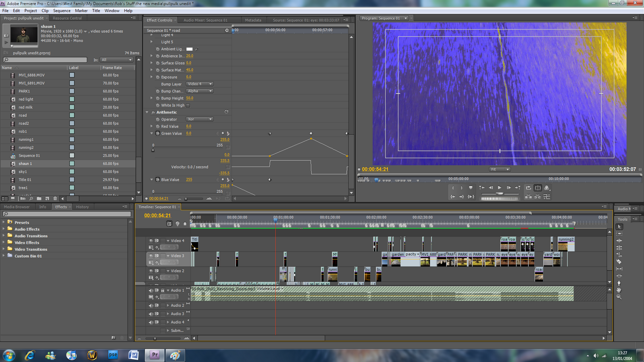644x362 pixels.
Task: Open the Bump Layer dropdown showing Video 4
Action: pyautogui.click(x=199, y=84)
